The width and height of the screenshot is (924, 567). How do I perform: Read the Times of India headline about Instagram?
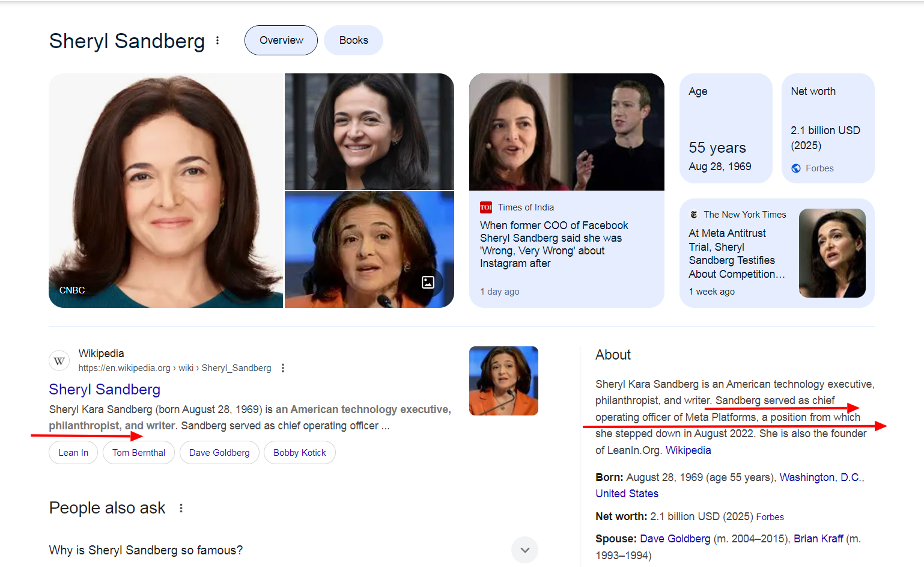[x=554, y=244]
